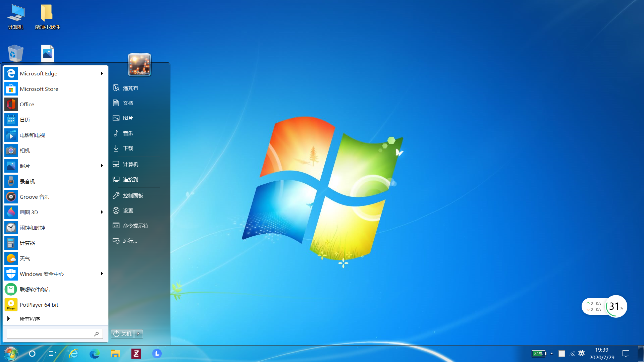This screenshot has width=644, height=362.
Task: Open 文档 documents folder
Action: tap(136, 103)
